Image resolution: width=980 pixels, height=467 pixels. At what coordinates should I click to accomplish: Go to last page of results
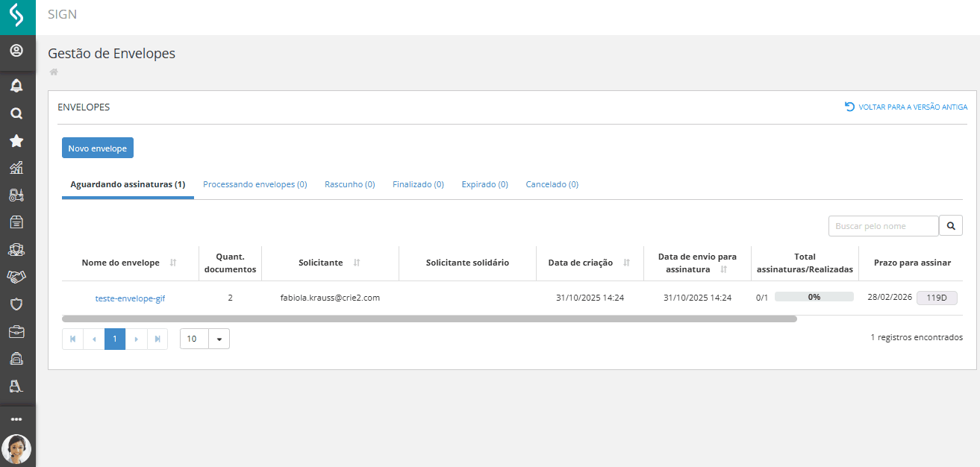(157, 339)
